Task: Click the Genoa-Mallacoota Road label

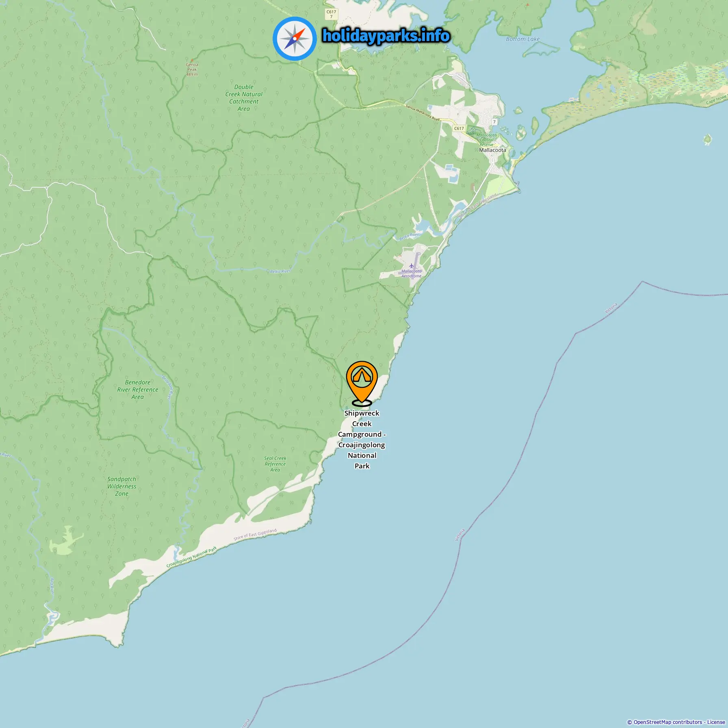Action: [x=422, y=113]
